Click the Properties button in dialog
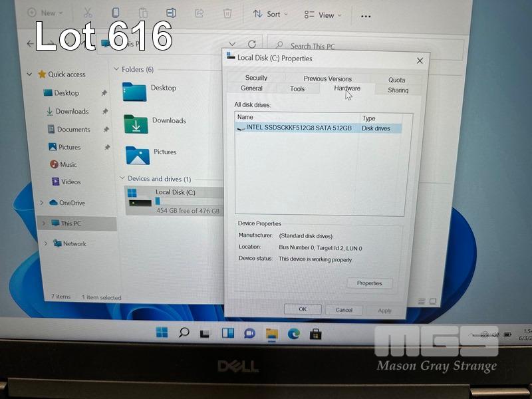Image resolution: width=532 pixels, height=399 pixels. [369, 283]
